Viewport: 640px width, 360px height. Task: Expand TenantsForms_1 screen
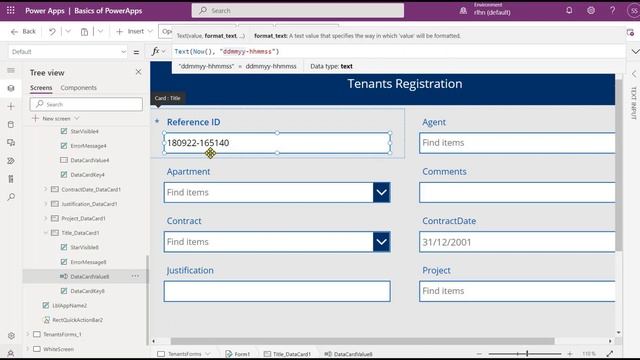click(28, 334)
